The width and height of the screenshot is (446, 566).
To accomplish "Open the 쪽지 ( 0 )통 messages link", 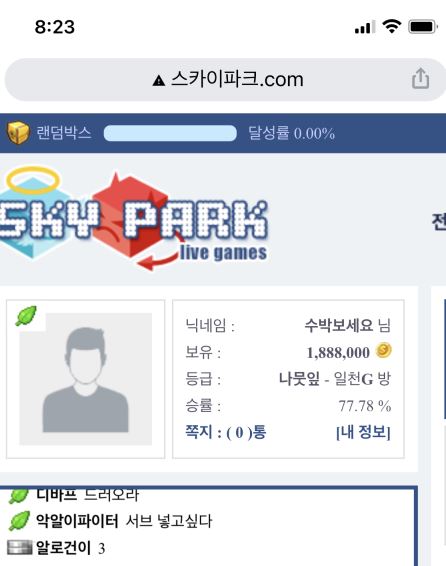I will click(226, 432).
